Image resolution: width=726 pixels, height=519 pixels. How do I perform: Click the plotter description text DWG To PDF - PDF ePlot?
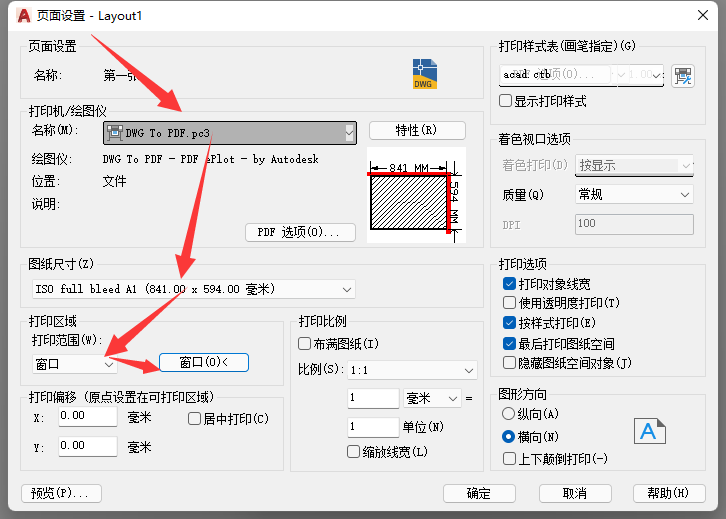click(211, 159)
